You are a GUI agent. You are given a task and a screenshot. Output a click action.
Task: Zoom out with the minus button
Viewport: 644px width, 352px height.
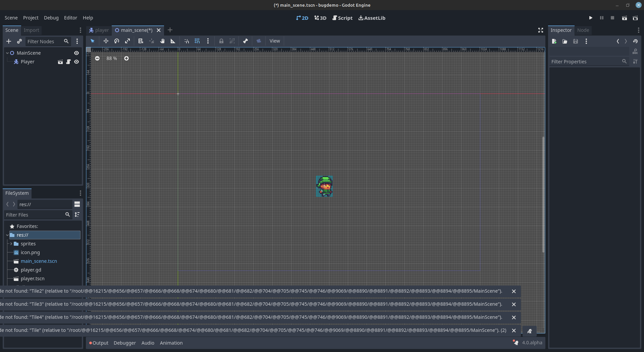coord(97,58)
